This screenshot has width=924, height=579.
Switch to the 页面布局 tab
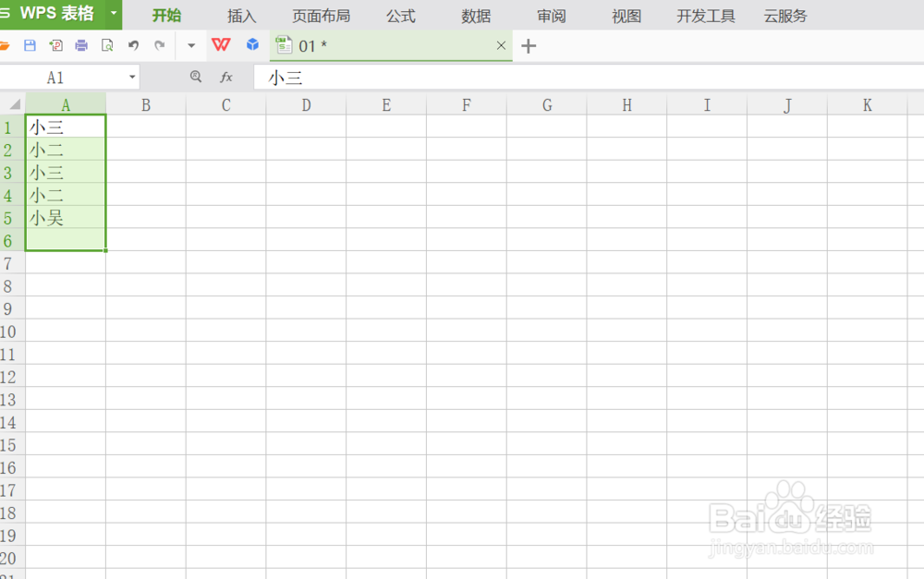322,16
